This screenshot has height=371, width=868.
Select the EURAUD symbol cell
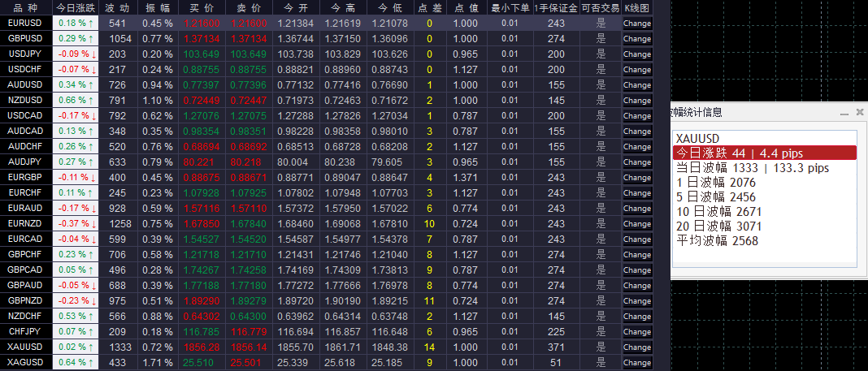pyautogui.click(x=26, y=209)
